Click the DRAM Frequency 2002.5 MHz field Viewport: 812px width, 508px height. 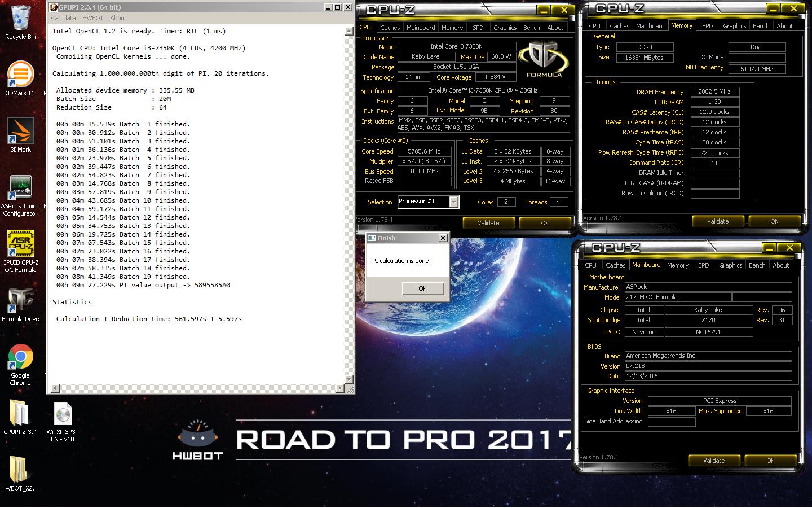point(714,91)
